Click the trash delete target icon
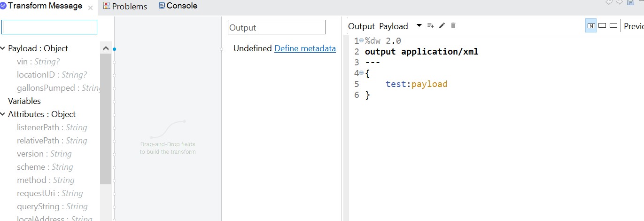This screenshot has width=644, height=221. (x=453, y=26)
